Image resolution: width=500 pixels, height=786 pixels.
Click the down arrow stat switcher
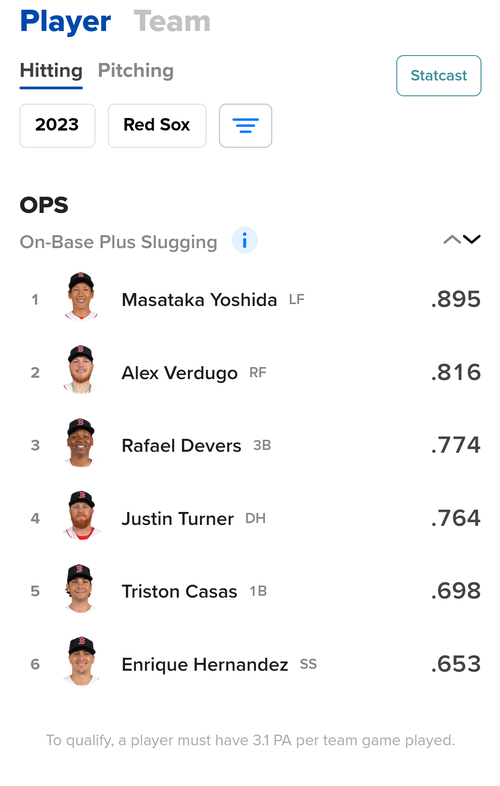(471, 240)
